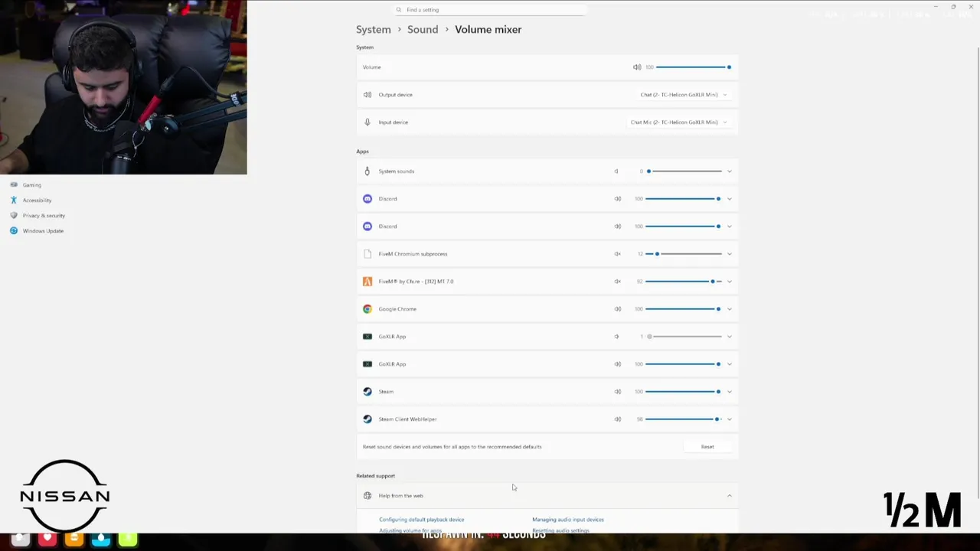Expand FiveM Chromium subprocess options
This screenshot has height=551, width=980.
point(729,254)
